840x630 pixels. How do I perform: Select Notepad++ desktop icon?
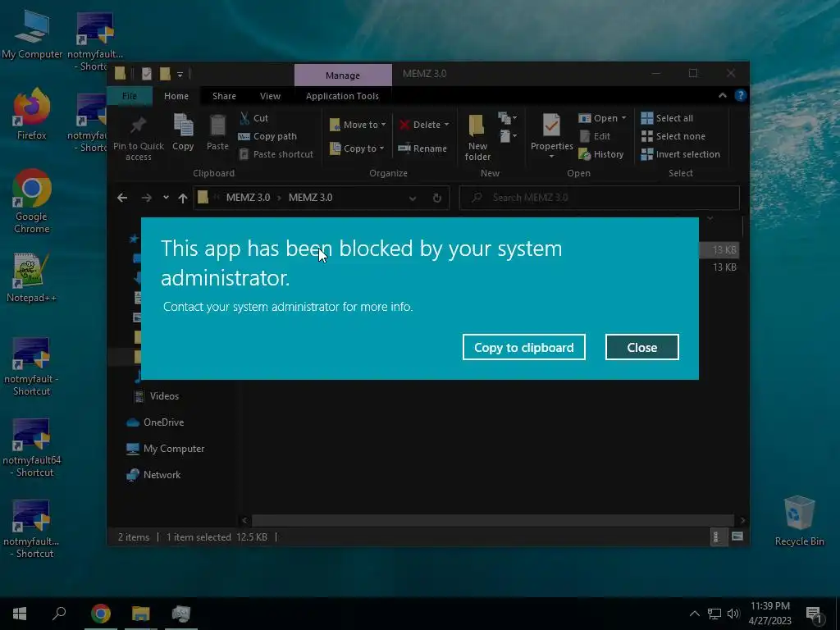[32, 277]
